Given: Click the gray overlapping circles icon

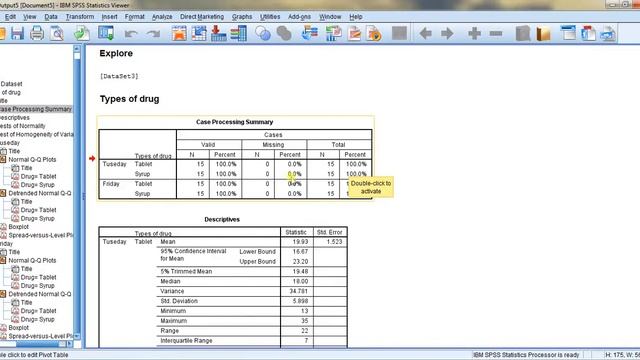Looking at the screenshot, I should click(x=284, y=33).
